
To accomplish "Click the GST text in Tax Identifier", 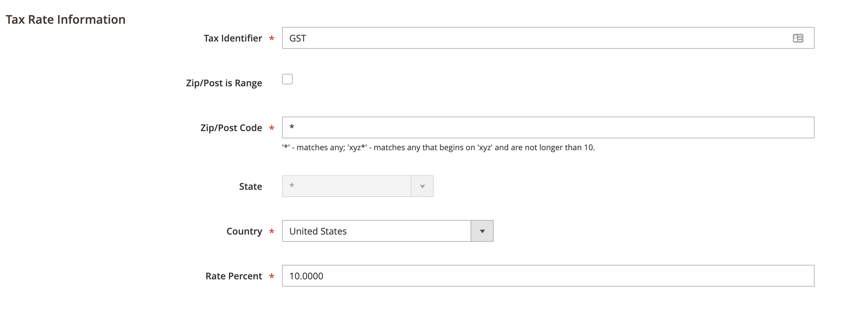I will pos(298,38).
